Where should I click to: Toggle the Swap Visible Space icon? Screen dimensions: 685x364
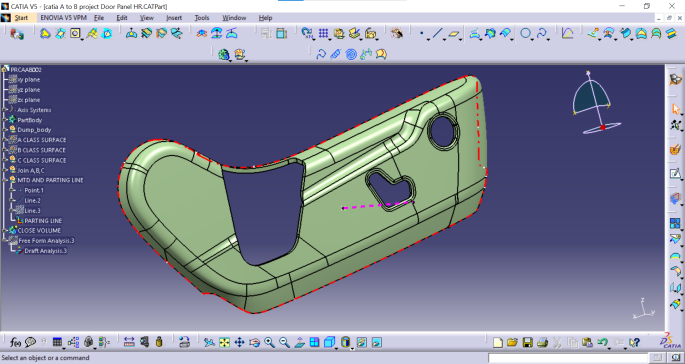tap(376, 342)
